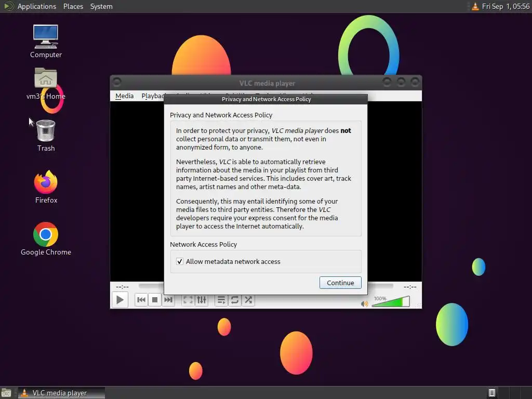Screen dimensions: 532x399
Task: Click the VLC window menu button at left of title bar
Action: [117, 82]
